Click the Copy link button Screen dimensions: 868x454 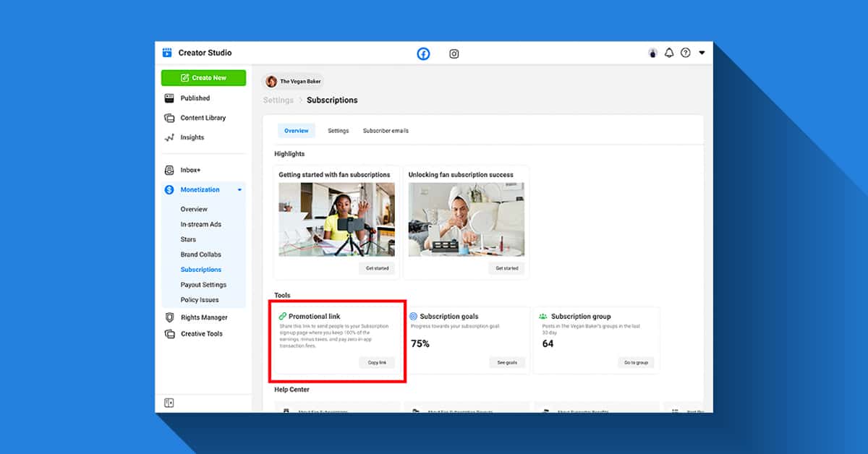click(377, 362)
